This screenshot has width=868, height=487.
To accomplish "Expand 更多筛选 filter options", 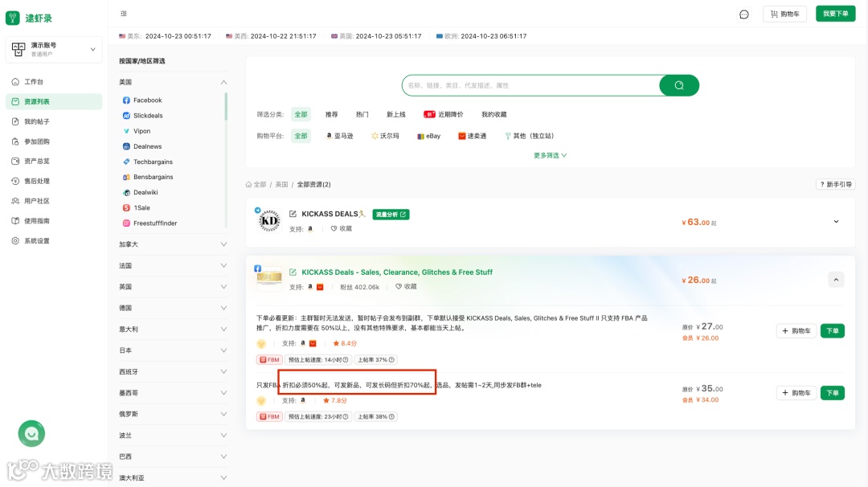I will 550,156.
